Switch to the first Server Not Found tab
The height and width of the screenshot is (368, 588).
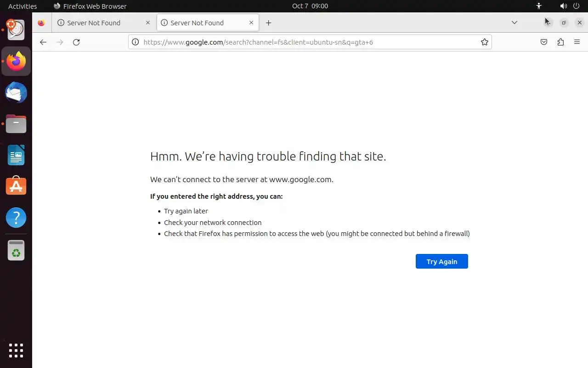click(x=104, y=23)
